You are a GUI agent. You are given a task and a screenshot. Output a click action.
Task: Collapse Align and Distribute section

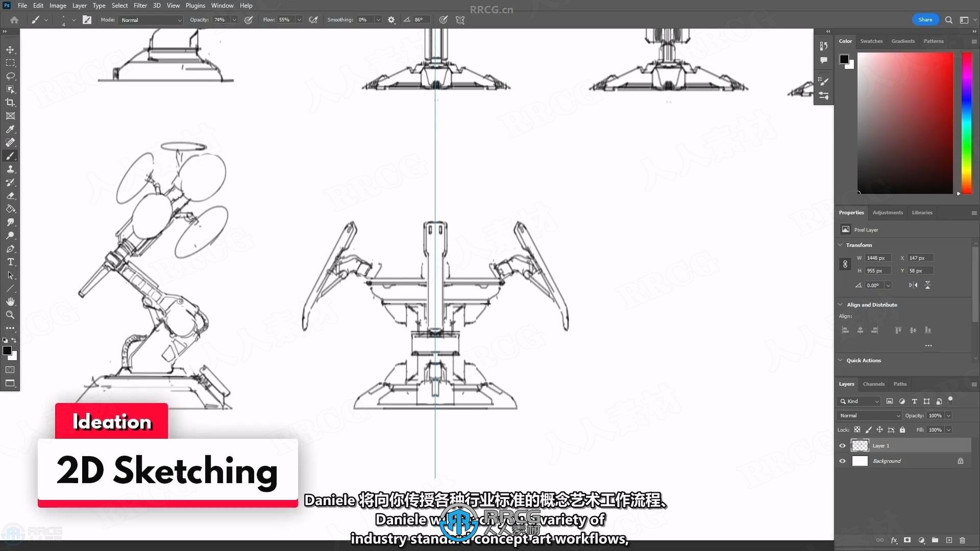pos(840,305)
